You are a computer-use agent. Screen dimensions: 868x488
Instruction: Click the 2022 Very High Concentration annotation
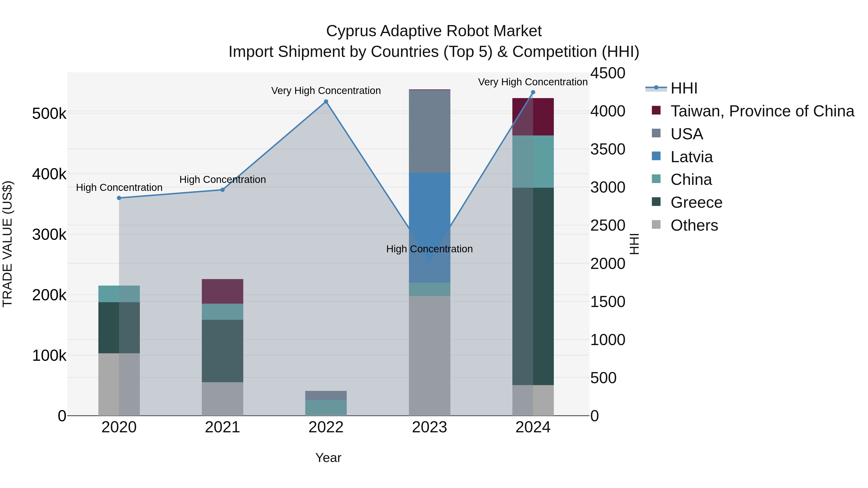(326, 91)
